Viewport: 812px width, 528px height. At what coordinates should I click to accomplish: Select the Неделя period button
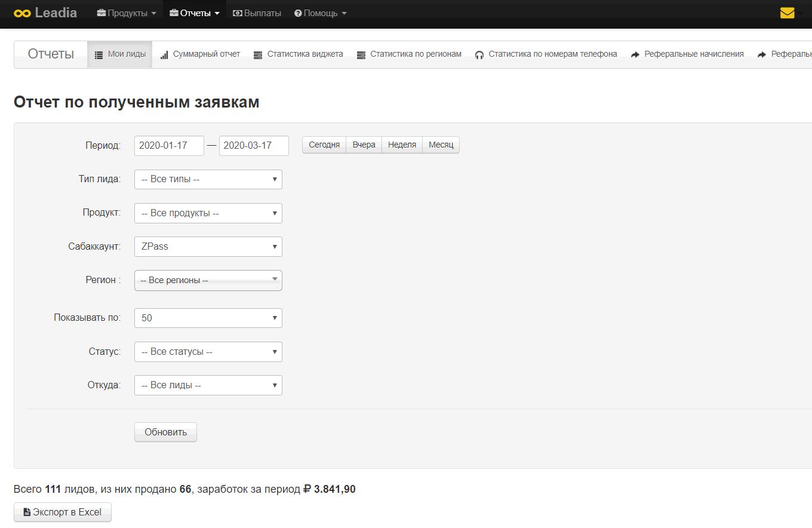coord(402,145)
